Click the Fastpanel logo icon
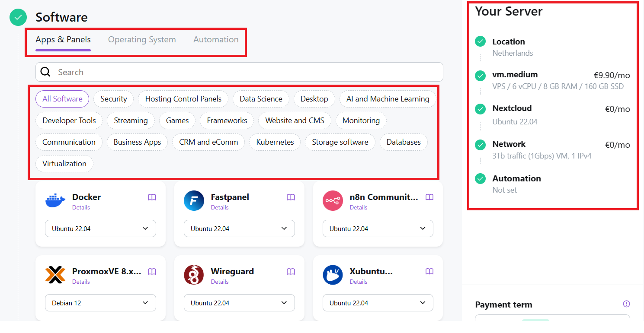This screenshot has height=333, width=644. pyautogui.click(x=194, y=201)
